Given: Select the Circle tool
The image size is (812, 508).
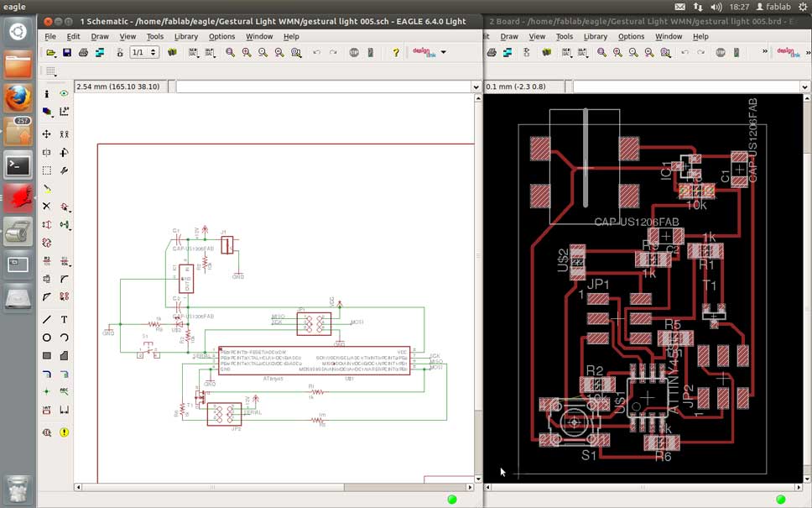Looking at the screenshot, I should [47, 338].
